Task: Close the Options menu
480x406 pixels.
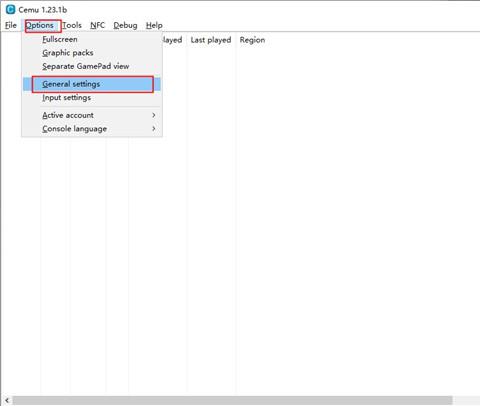Action: 40,25
